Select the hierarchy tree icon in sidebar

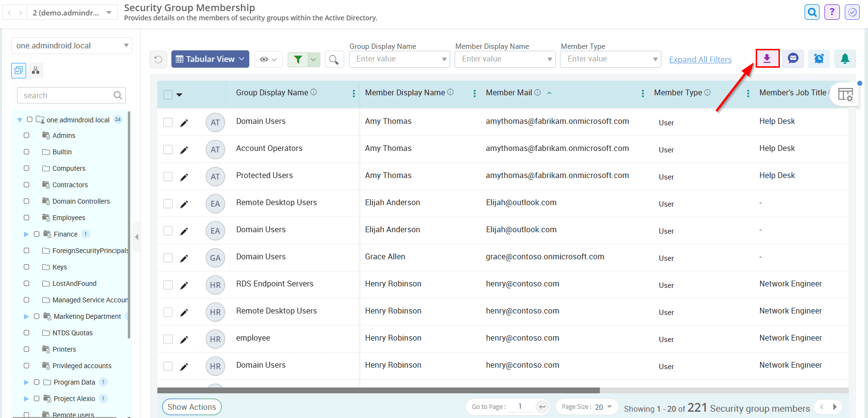pos(35,70)
